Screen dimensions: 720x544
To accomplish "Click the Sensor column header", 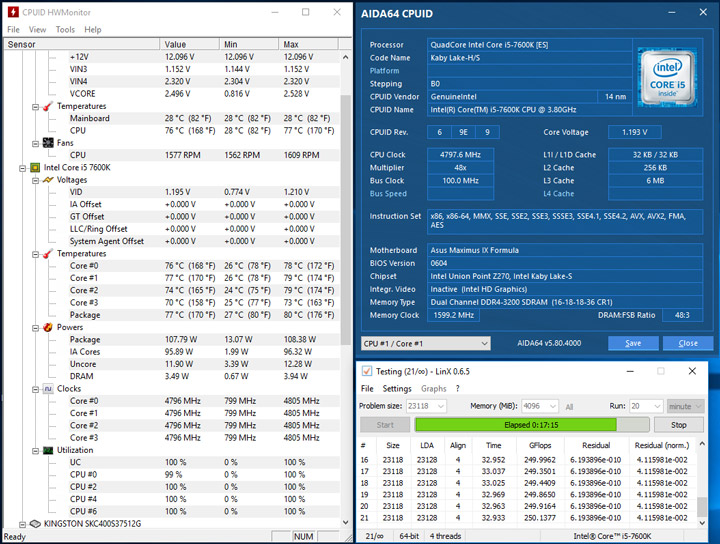I will [81, 45].
